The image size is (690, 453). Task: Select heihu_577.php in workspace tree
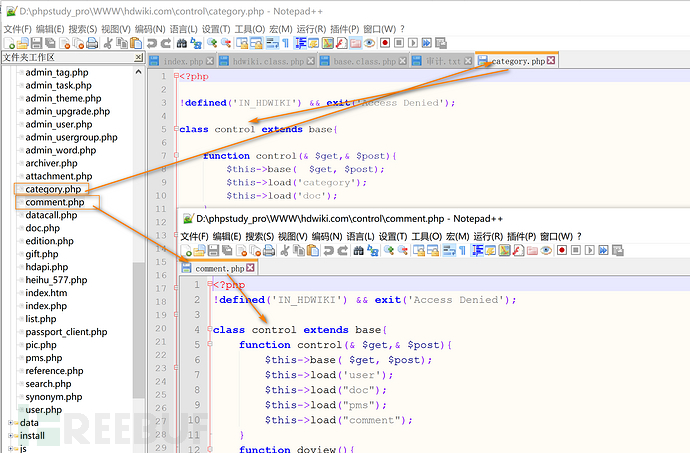click(56, 280)
